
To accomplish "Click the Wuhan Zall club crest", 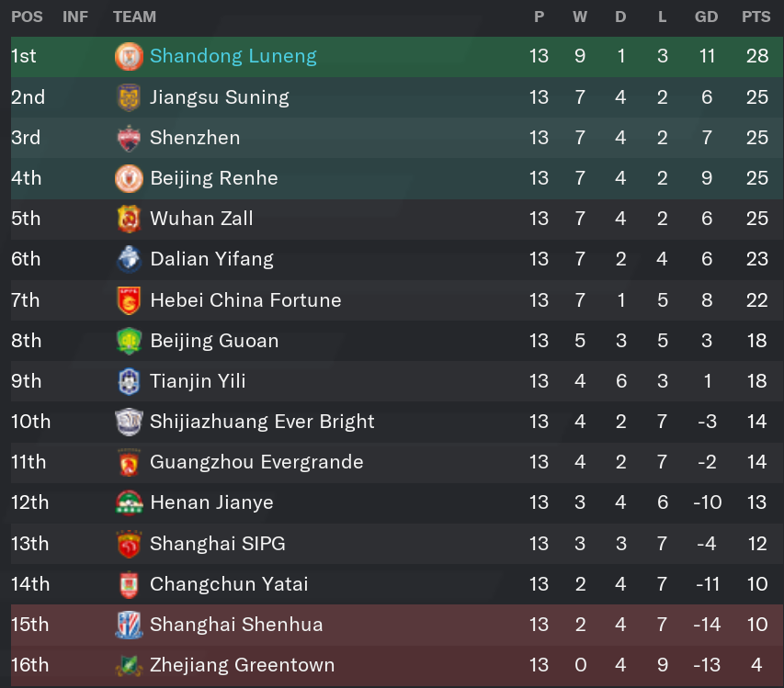I will pyautogui.click(x=129, y=219).
